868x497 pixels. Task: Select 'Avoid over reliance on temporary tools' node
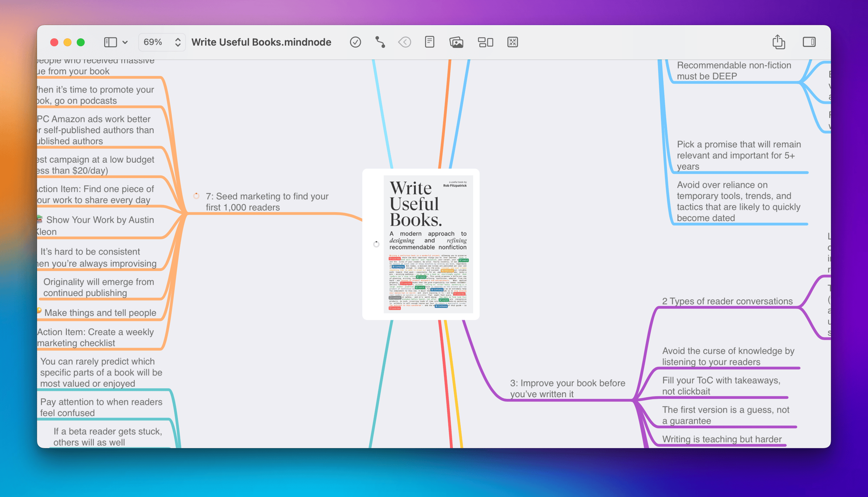pyautogui.click(x=738, y=201)
